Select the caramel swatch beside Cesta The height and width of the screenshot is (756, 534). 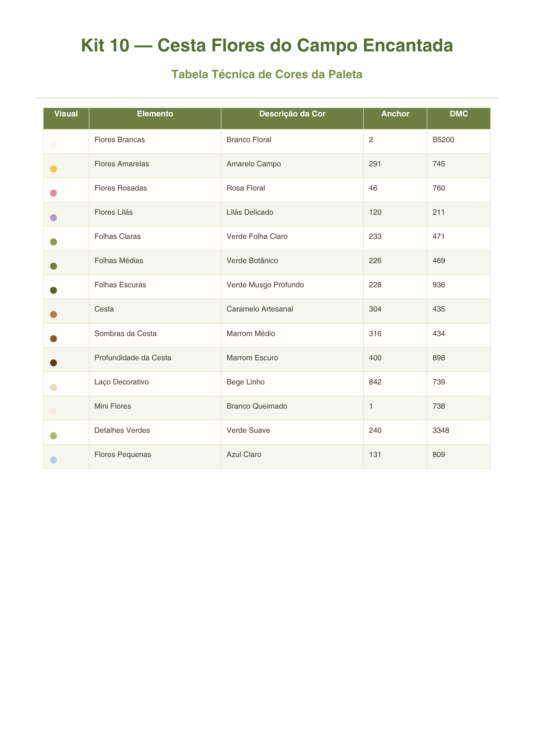click(54, 314)
